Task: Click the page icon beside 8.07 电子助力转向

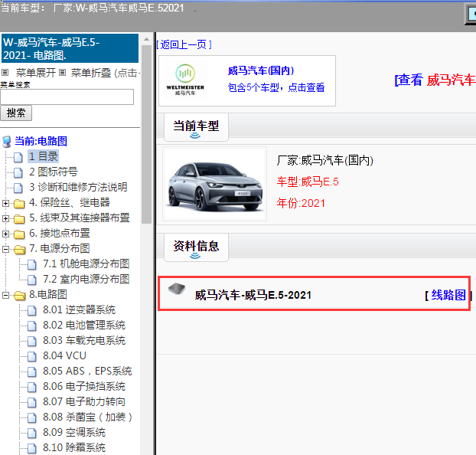Action: tap(32, 402)
